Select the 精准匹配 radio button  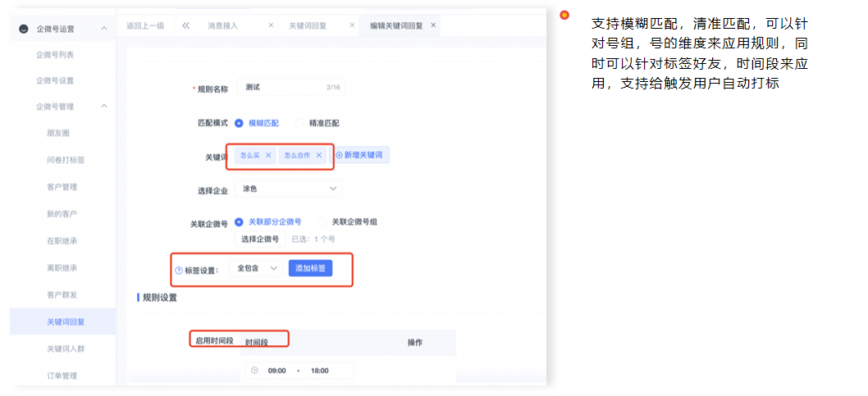(x=299, y=123)
